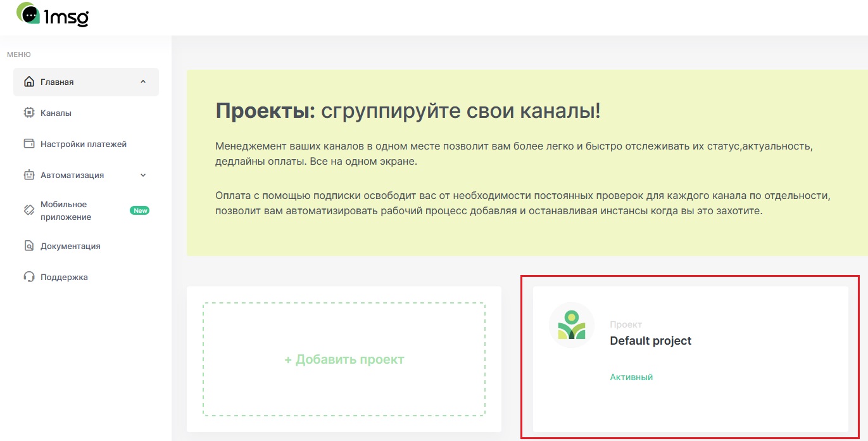Click the headset icon beside Поддержка
Screen dimensions: 868x441
(28, 277)
